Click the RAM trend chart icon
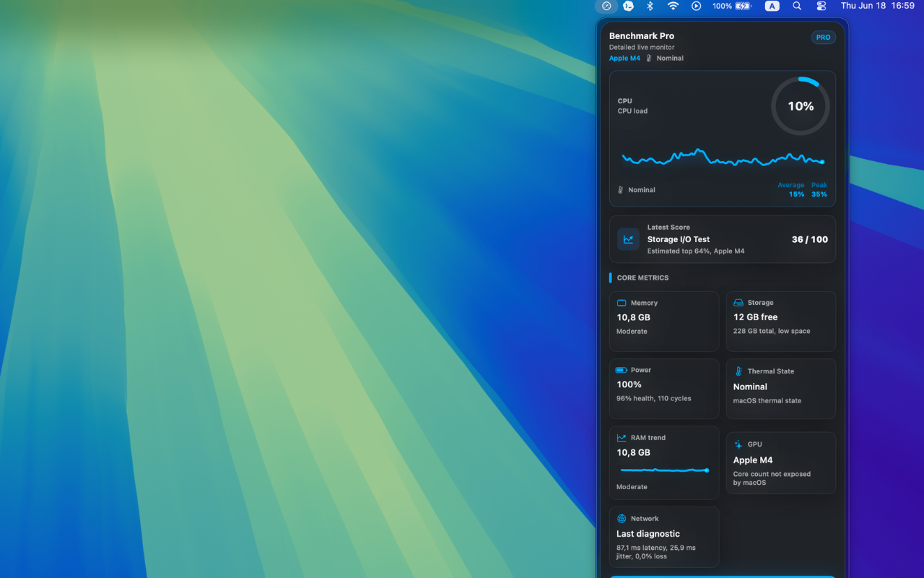This screenshot has height=578, width=924. click(x=622, y=438)
